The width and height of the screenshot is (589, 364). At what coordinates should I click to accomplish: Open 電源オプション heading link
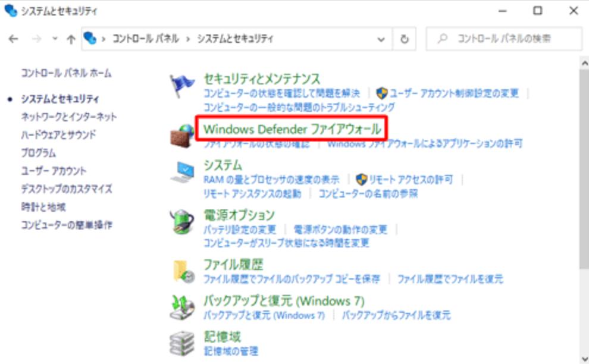coord(239,215)
